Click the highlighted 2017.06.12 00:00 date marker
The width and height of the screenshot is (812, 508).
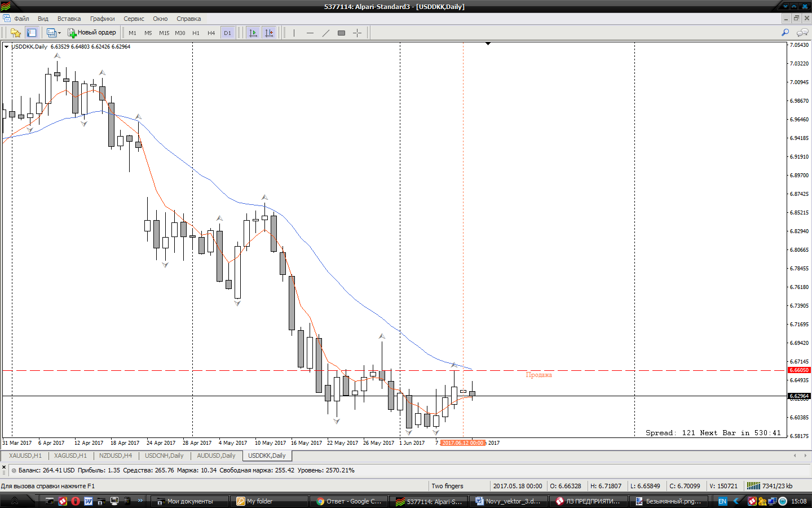point(463,443)
